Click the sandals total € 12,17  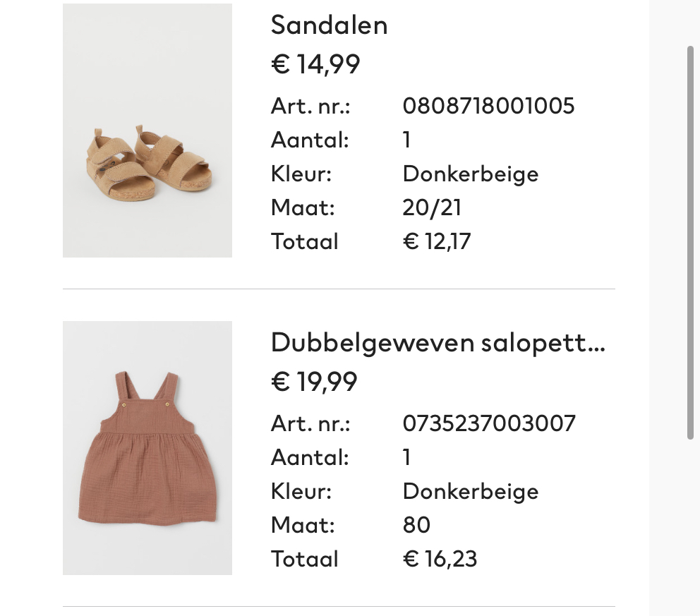point(437,241)
